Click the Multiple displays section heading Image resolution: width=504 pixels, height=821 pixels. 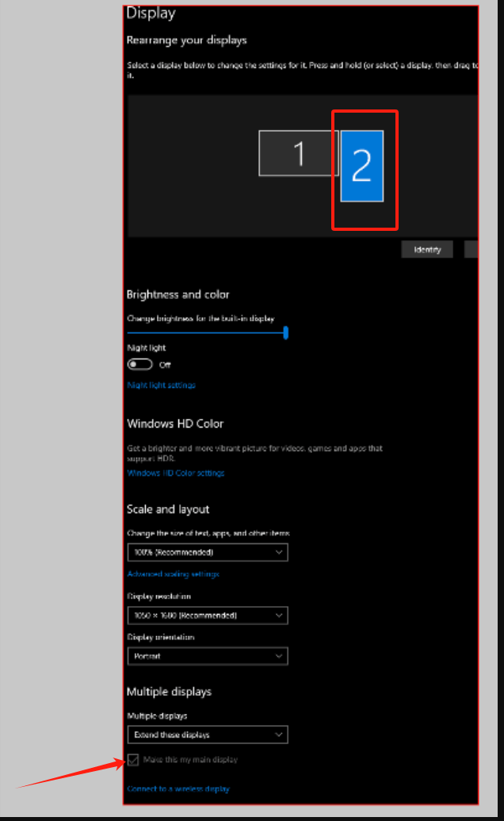click(x=169, y=692)
